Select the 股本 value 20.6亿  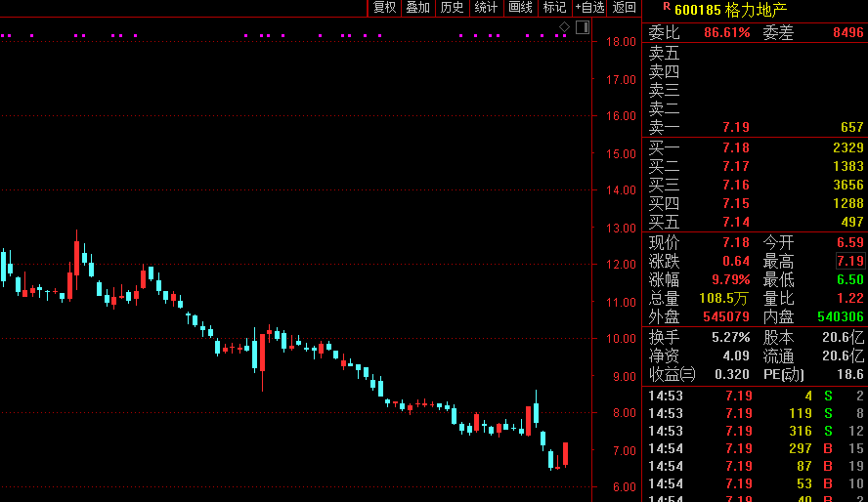coord(844,337)
